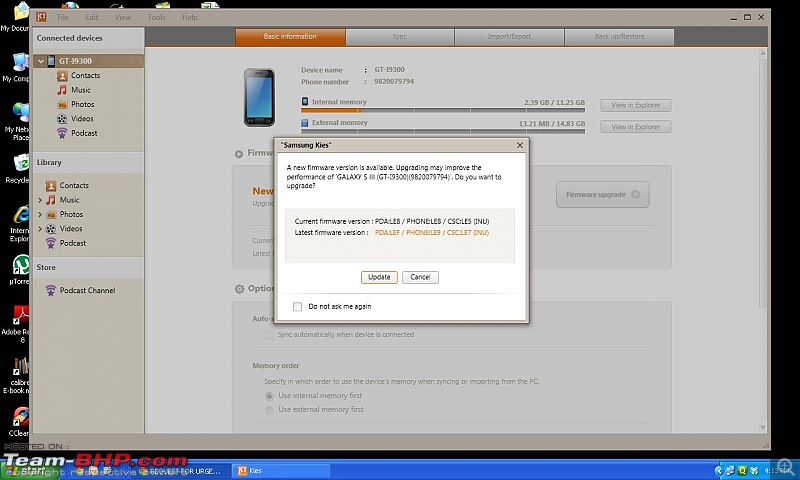The height and width of the screenshot is (480, 800).
Task: Switch to the Back up/Restore tab
Action: coord(619,37)
